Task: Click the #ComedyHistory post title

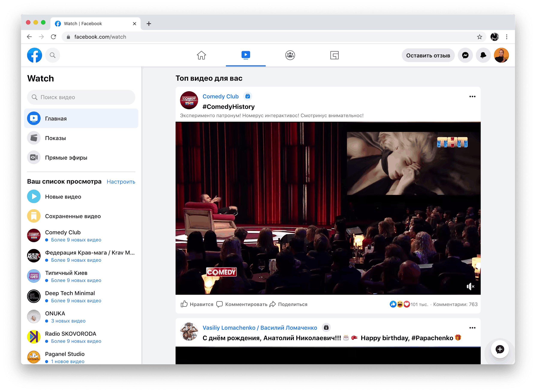Action: tap(229, 107)
